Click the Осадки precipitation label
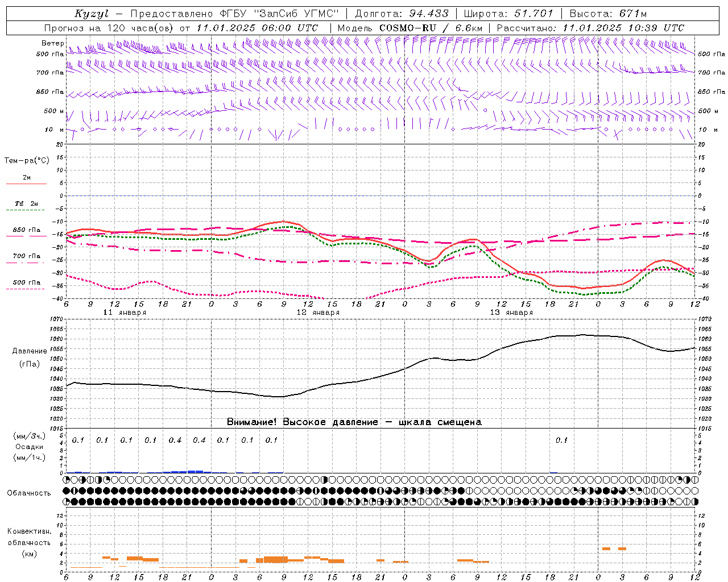Viewport: 728px width, 582px height. click(30, 447)
